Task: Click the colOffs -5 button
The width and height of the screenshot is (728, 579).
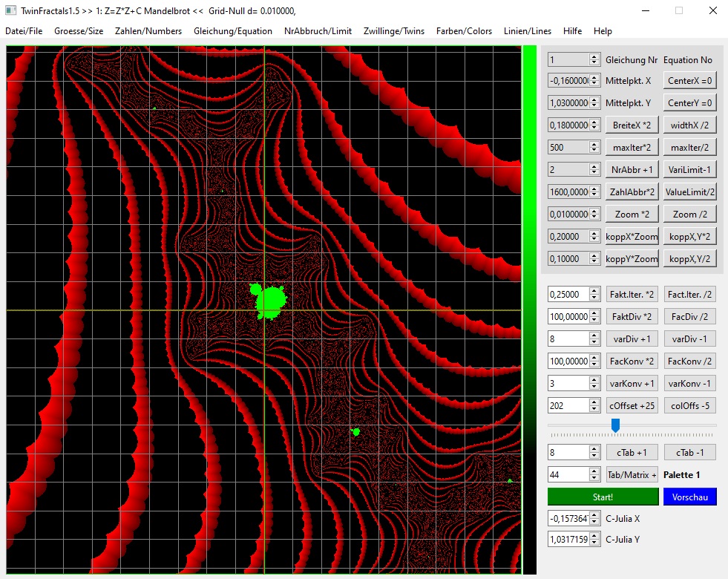Action: click(x=690, y=406)
